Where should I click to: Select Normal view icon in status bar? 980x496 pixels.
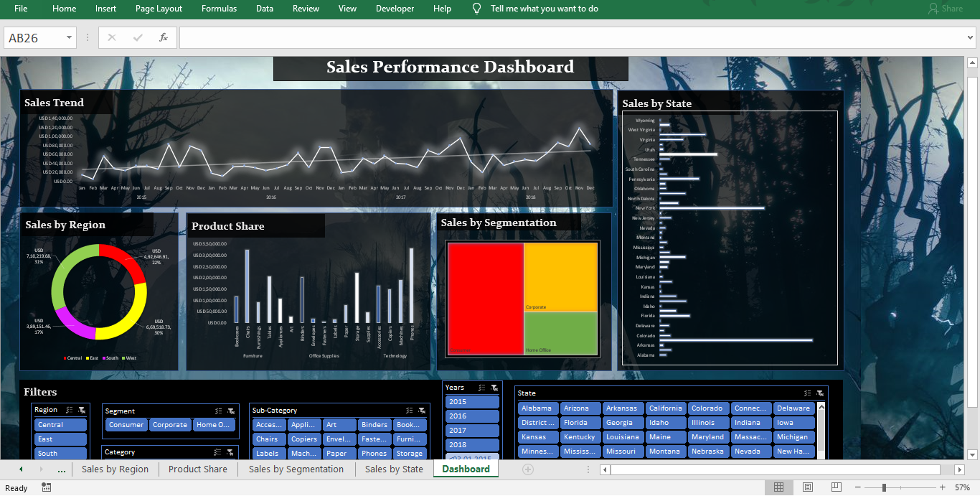tap(778, 487)
